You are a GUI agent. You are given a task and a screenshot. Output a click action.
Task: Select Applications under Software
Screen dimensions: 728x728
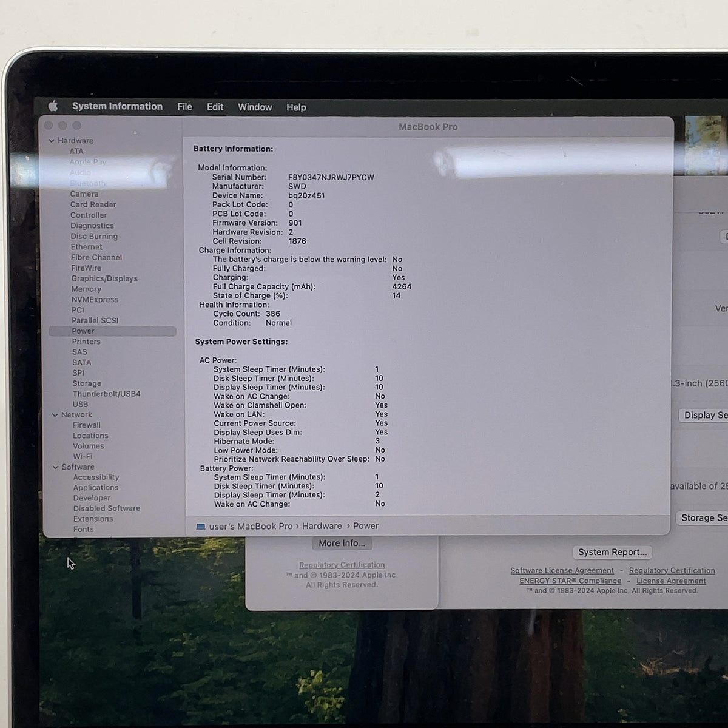pos(96,488)
